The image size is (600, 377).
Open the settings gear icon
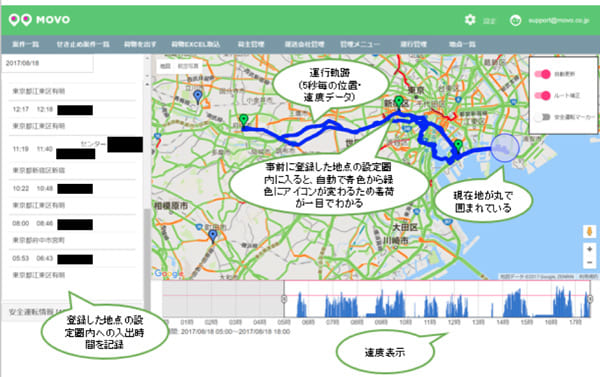point(470,20)
